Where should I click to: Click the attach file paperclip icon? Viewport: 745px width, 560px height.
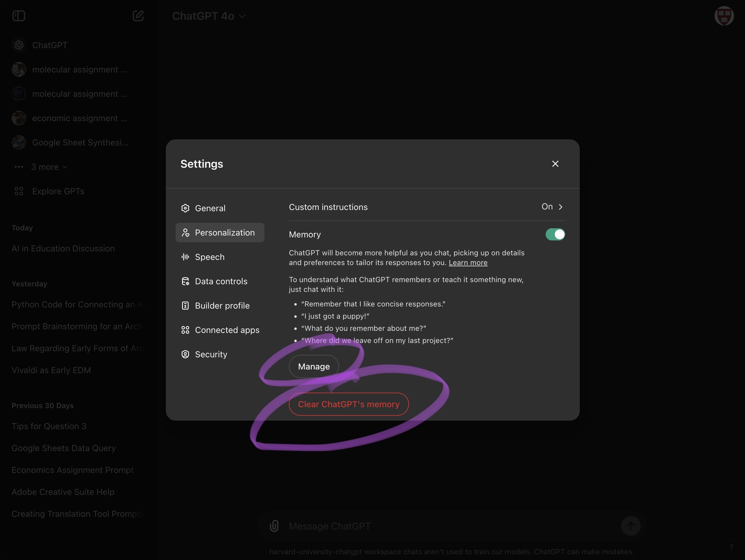[x=274, y=526]
